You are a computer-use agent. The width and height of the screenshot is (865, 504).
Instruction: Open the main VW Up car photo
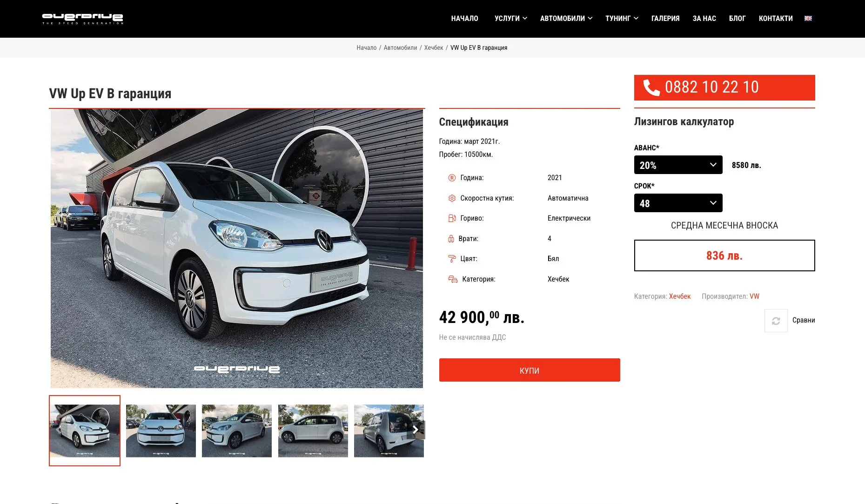pos(237,249)
